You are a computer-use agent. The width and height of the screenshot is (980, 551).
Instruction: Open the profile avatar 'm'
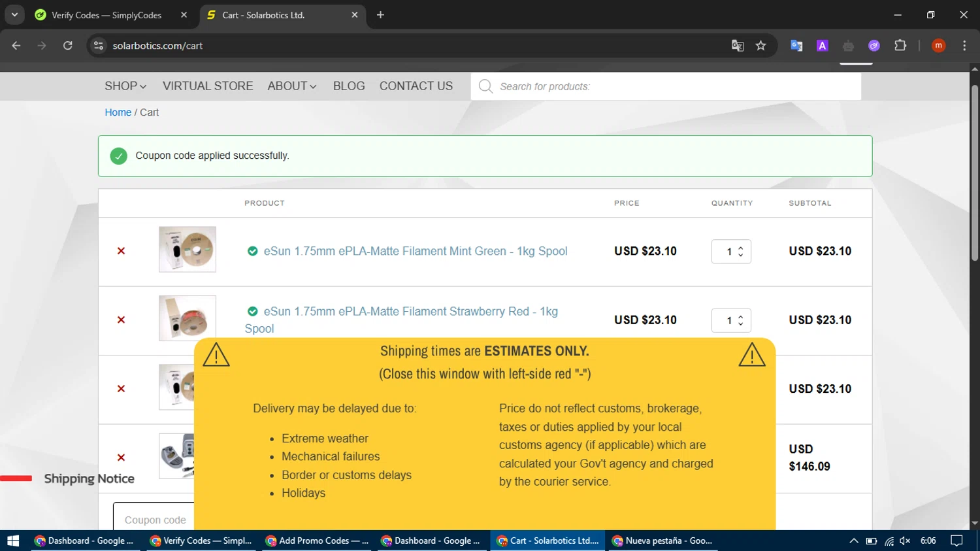tap(938, 46)
